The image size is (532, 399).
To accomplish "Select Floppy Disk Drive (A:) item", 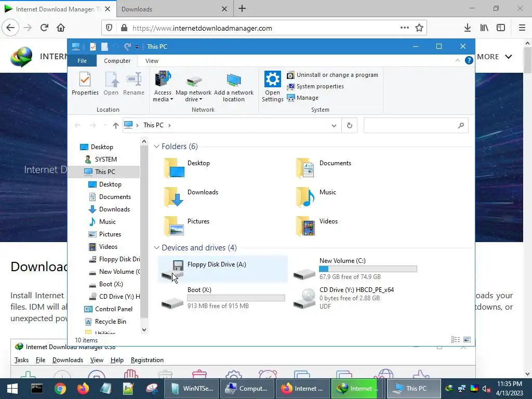I will click(x=223, y=270).
